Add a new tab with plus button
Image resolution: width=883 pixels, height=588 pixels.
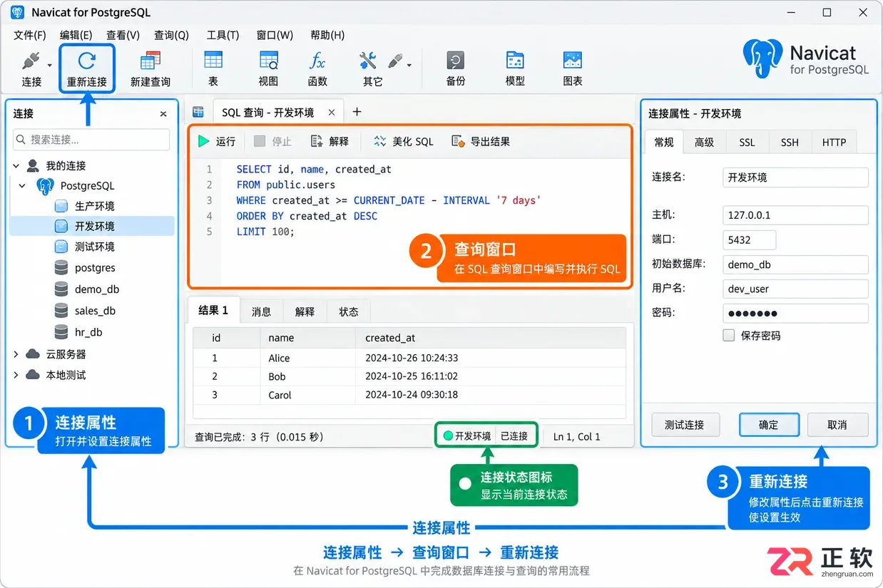tap(357, 112)
